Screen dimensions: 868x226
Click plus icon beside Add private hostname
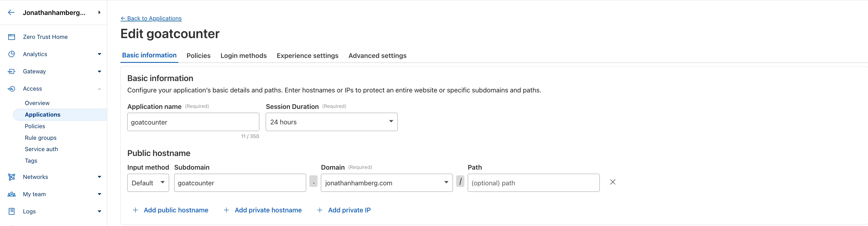coord(227,210)
